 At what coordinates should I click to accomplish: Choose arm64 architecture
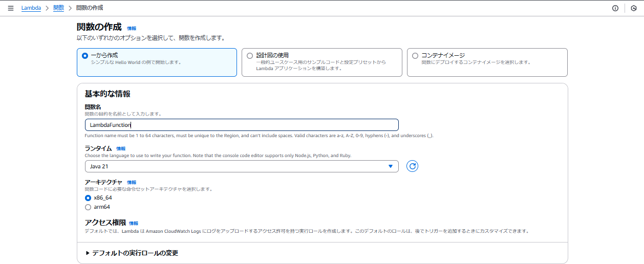(x=88, y=207)
